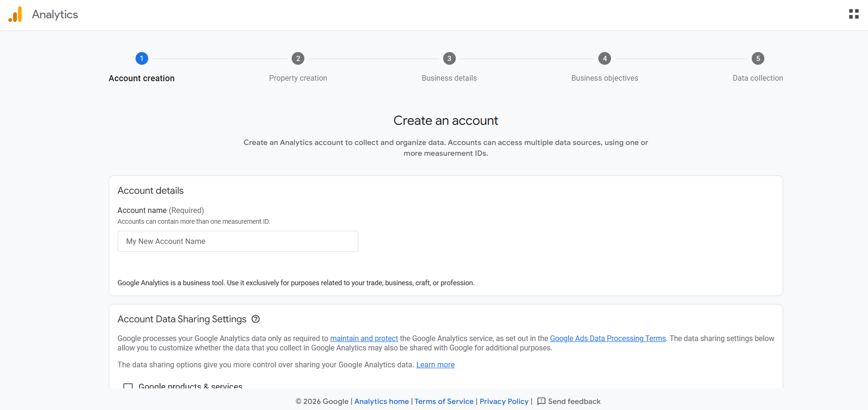Open the Google apps grid icon
The image size is (868, 410).
click(x=853, y=14)
